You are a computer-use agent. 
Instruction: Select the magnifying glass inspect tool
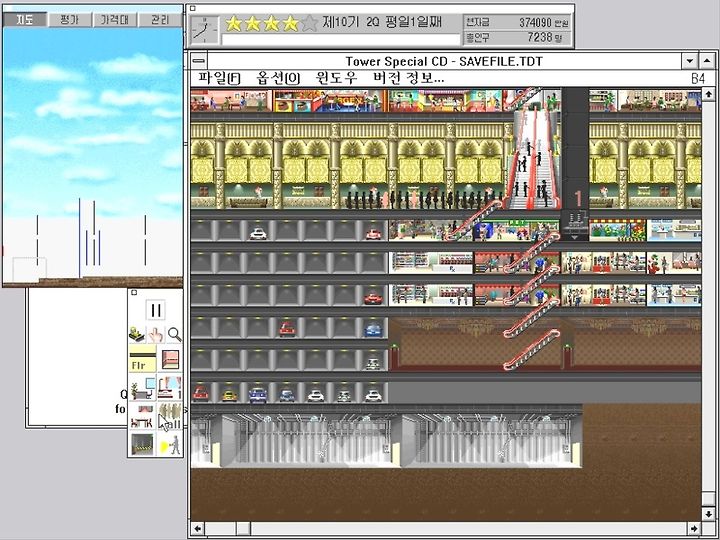click(174, 334)
